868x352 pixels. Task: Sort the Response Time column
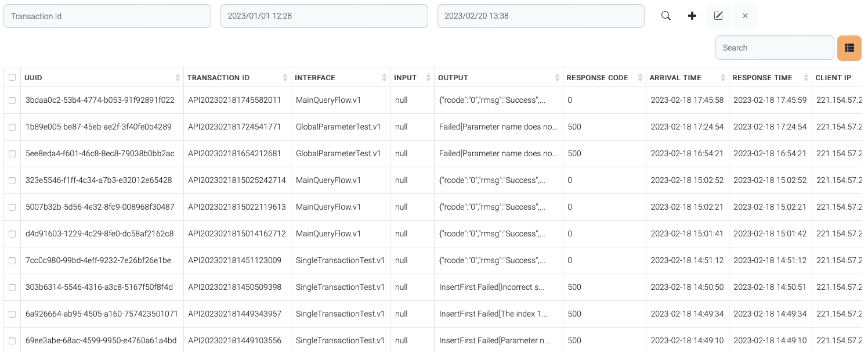(806, 78)
